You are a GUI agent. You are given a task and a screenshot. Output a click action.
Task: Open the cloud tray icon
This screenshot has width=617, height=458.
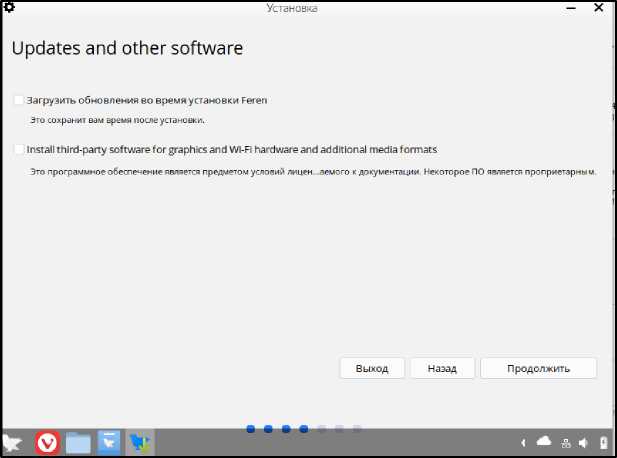(544, 441)
